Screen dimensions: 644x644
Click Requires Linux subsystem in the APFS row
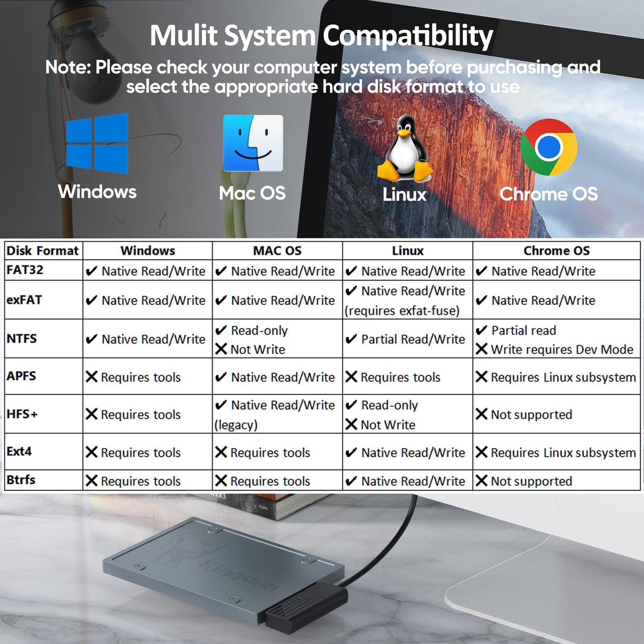(564, 377)
